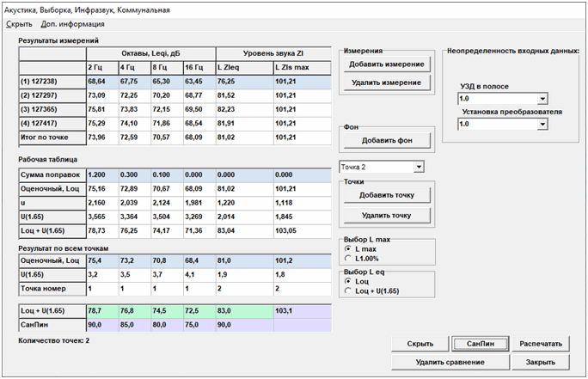Select the L max radio option
This screenshot has width=588, height=379.
[348, 248]
